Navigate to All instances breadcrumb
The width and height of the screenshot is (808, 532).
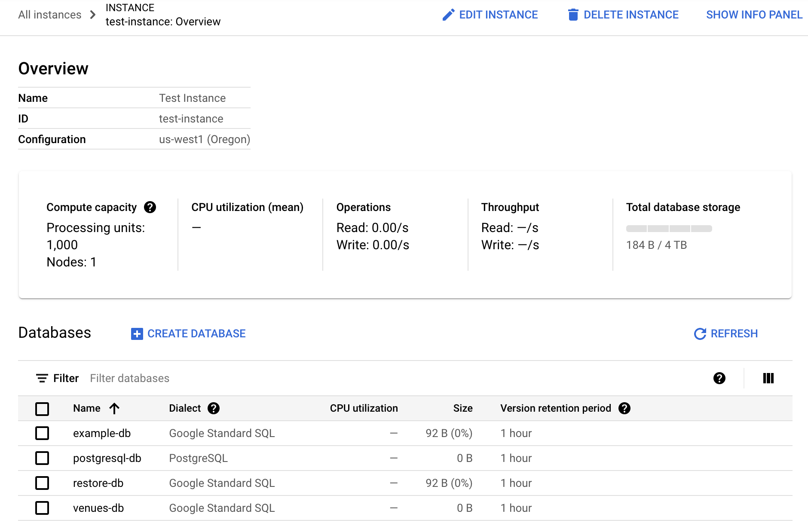pyautogui.click(x=49, y=15)
